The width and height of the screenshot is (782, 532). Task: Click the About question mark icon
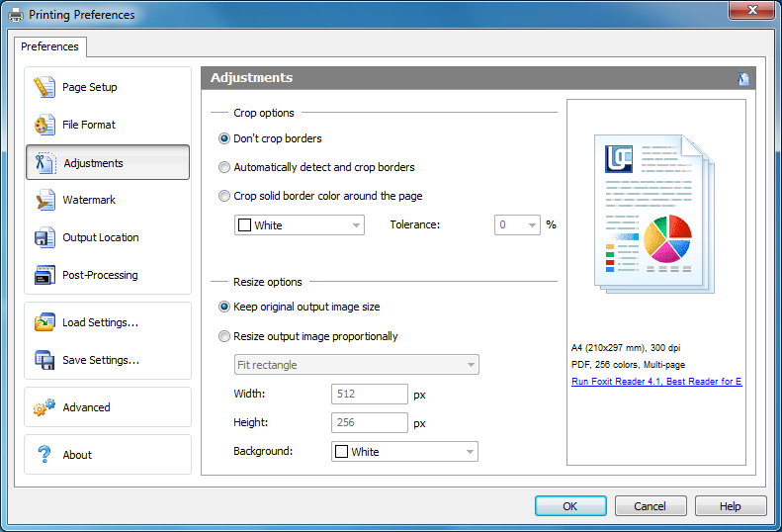44,455
